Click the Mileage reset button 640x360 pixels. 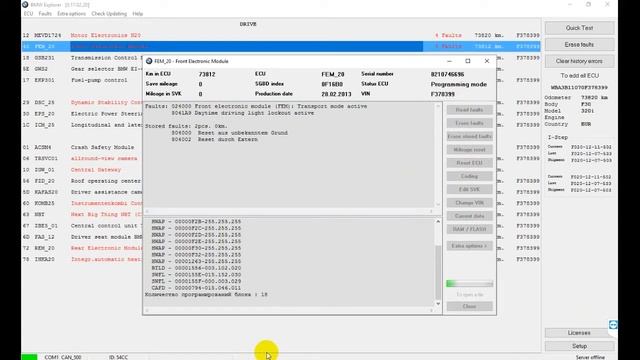[x=469, y=150]
